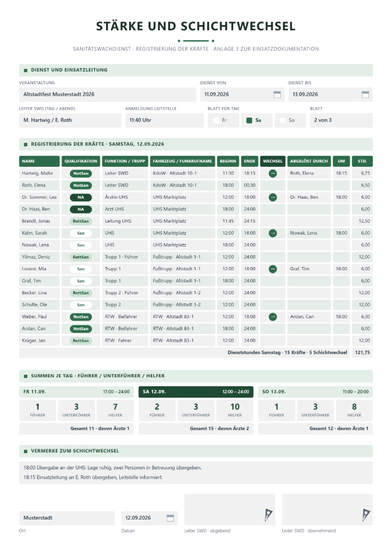Check the So day checkbox

282,121
